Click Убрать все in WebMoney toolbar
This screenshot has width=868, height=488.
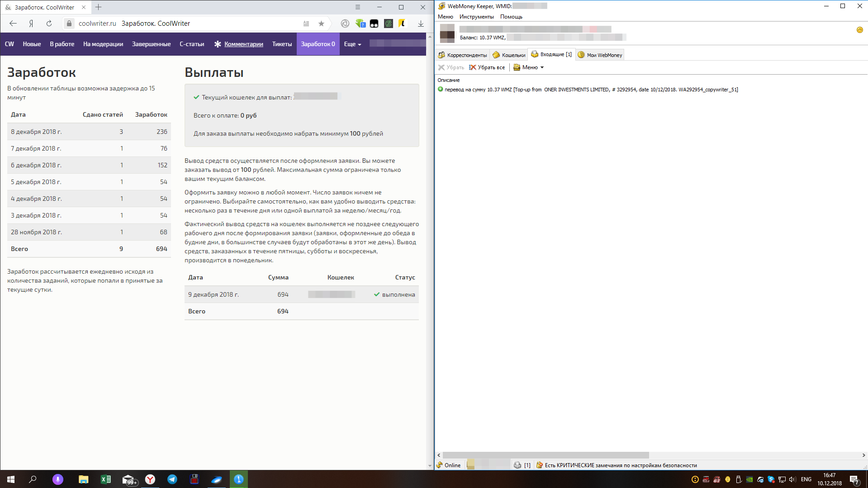[487, 67]
